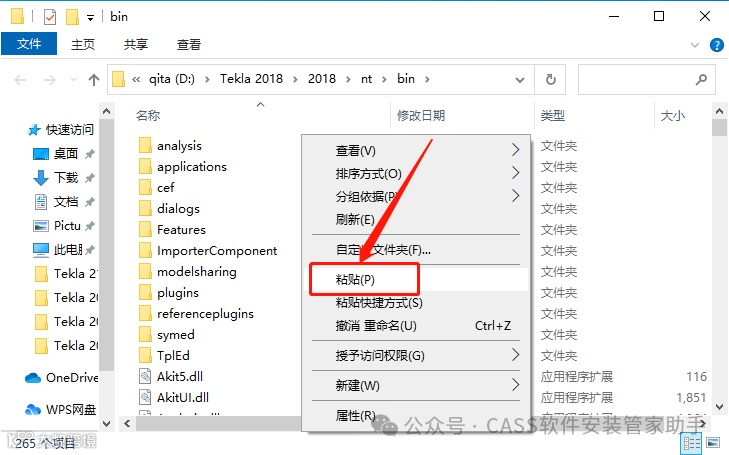Click qita (D:) in the address path

coord(172,79)
